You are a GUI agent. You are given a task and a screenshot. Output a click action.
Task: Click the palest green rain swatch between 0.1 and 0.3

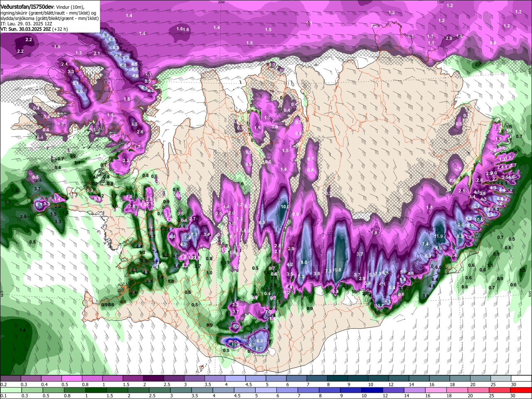click(x=10, y=390)
